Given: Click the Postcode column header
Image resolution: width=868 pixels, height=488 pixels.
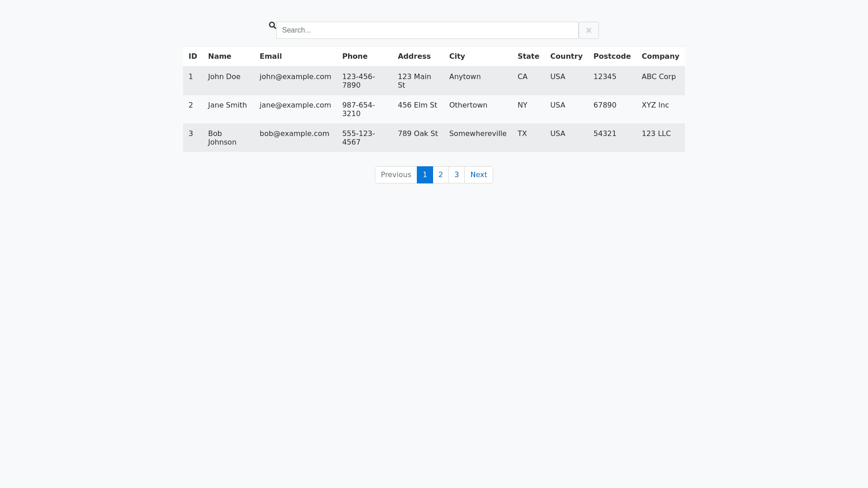Looking at the screenshot, I should pos(612,56).
